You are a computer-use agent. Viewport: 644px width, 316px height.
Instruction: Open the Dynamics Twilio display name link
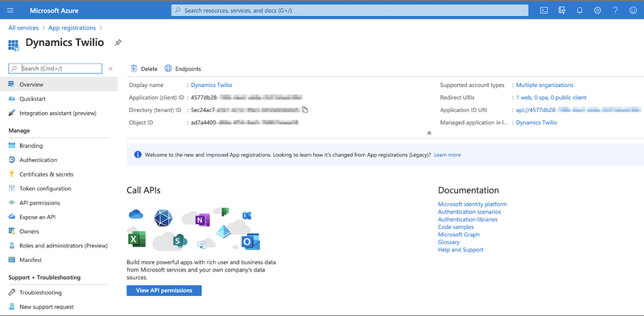click(x=211, y=85)
